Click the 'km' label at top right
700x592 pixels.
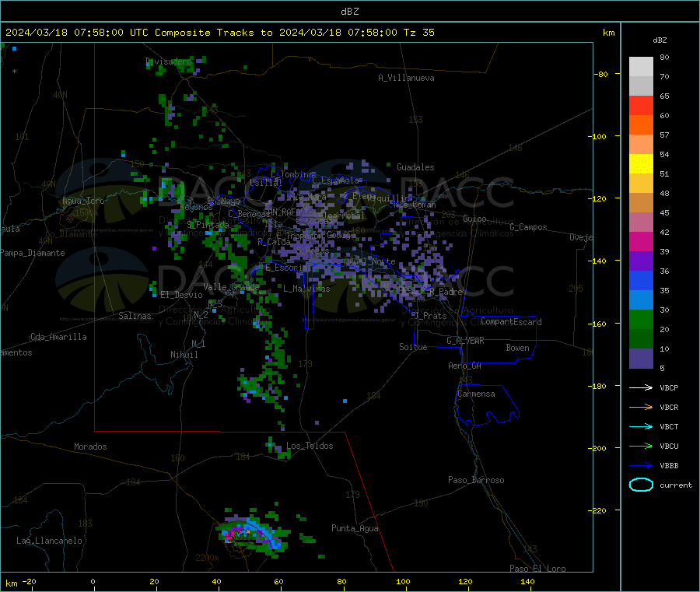tap(608, 33)
